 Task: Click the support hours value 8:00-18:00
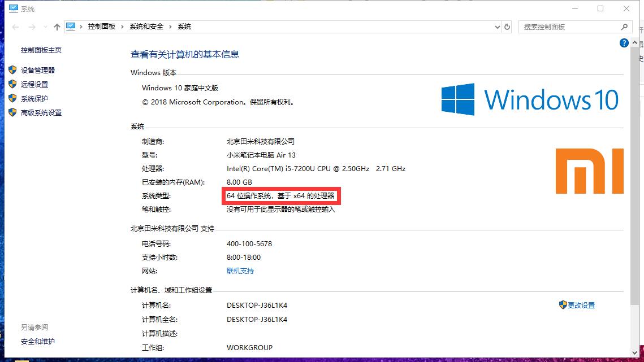click(244, 258)
